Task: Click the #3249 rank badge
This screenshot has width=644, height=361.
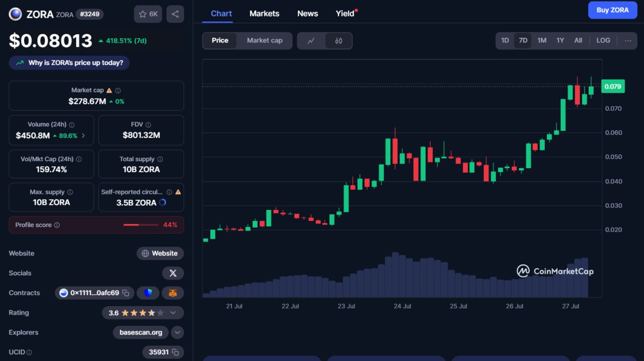Action: coord(90,14)
